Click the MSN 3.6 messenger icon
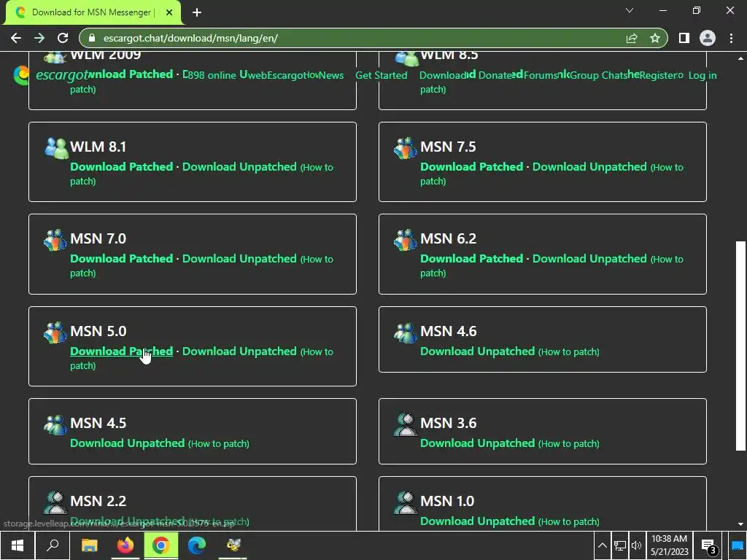Viewport: 747px width, 560px height. pyautogui.click(x=406, y=424)
